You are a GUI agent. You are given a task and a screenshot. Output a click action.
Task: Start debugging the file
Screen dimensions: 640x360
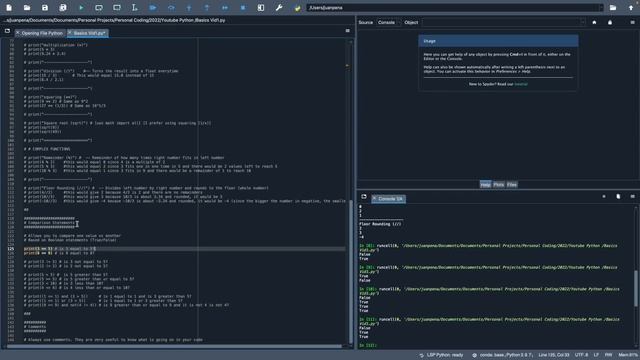coord(153,7)
